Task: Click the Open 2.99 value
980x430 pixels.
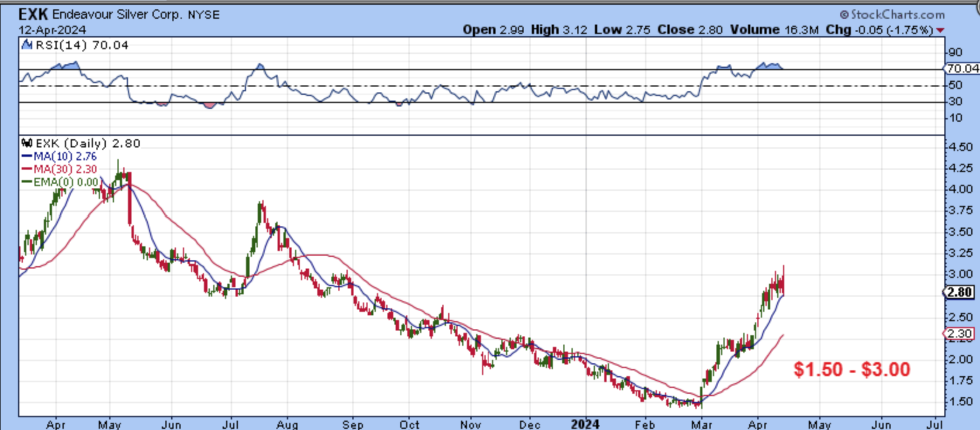Action: pyautogui.click(x=493, y=30)
